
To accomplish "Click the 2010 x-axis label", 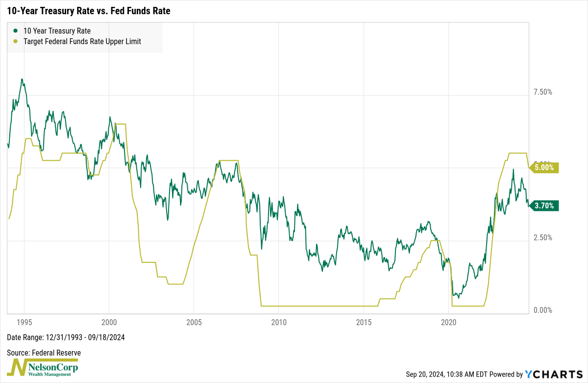I will 279,322.
